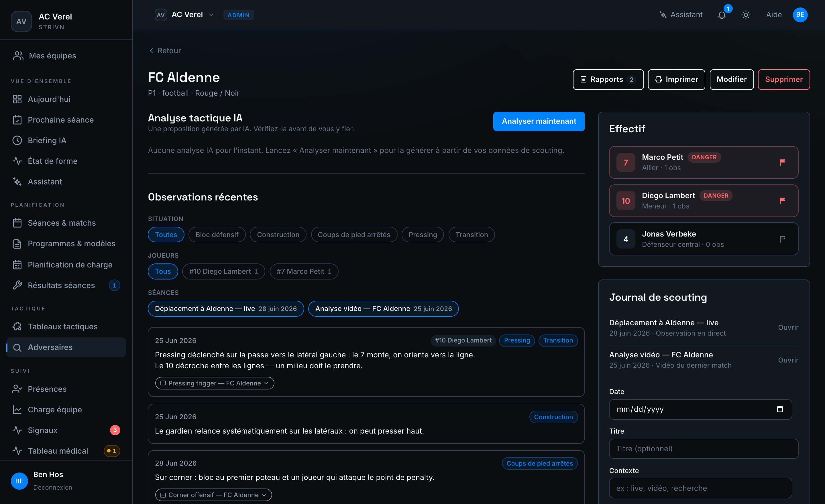
Task: Open Analyse vidéo journal entry via Ouvrir
Action: (x=788, y=360)
